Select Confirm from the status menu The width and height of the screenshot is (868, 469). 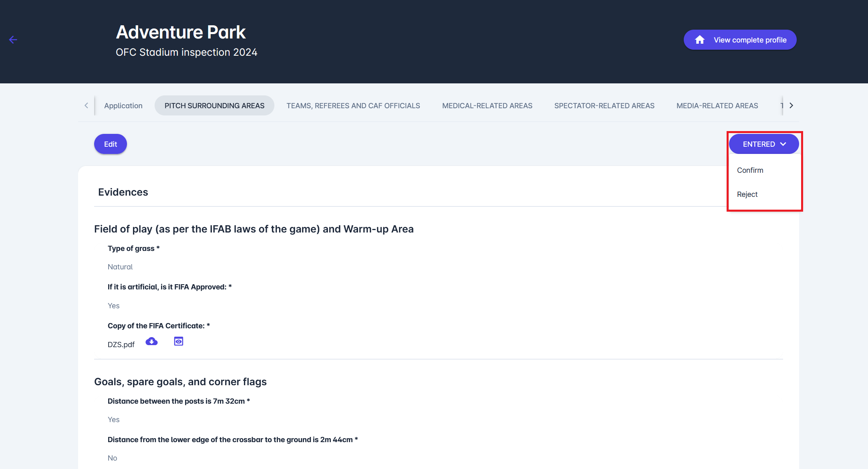tap(750, 170)
